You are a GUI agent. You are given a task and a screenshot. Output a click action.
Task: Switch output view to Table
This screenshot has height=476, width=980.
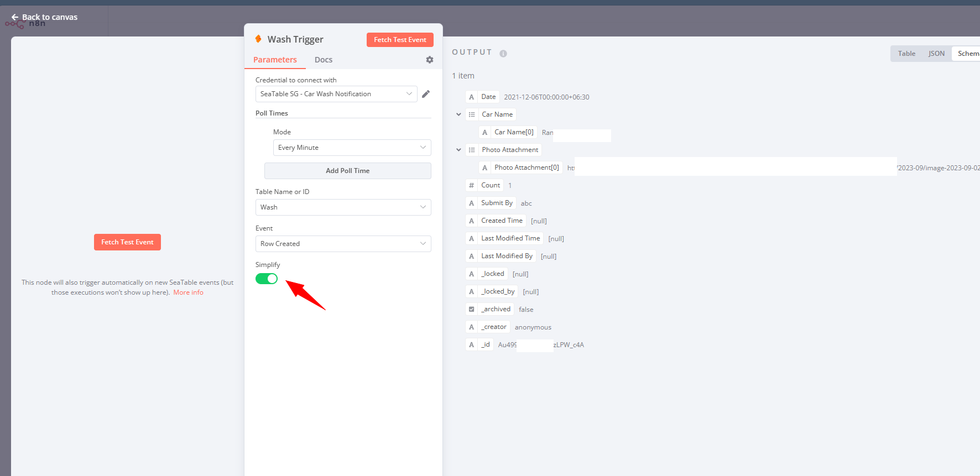[906, 54]
